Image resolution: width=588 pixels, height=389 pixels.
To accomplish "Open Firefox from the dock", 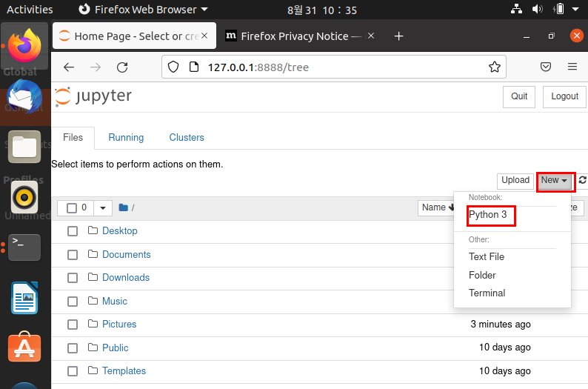I will (24, 46).
